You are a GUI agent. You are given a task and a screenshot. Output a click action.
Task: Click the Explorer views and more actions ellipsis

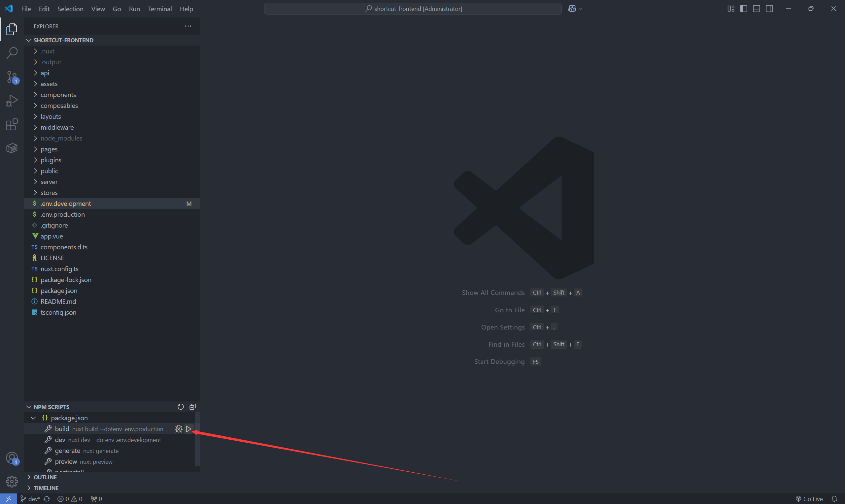pos(188,26)
